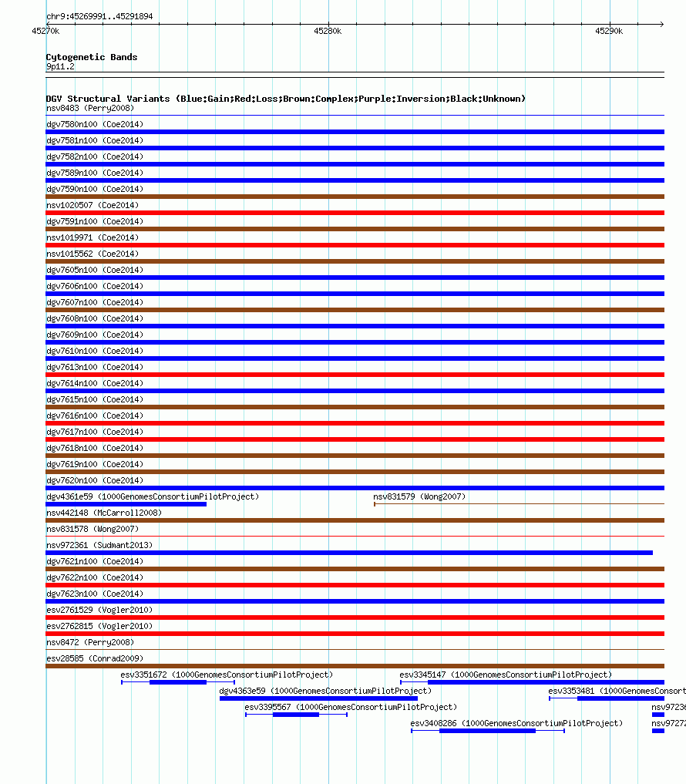Click dgv4361e59 (1000GenomesConsortiumPilotProject) label
Viewport: 686px width, 784px height.
pyautogui.click(x=153, y=497)
